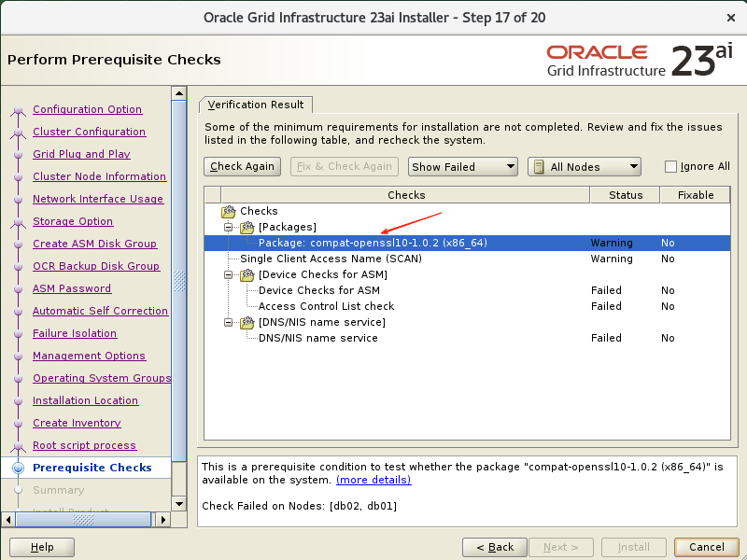Open Network Interface Usage step
The image size is (747, 560).
pyautogui.click(x=98, y=199)
